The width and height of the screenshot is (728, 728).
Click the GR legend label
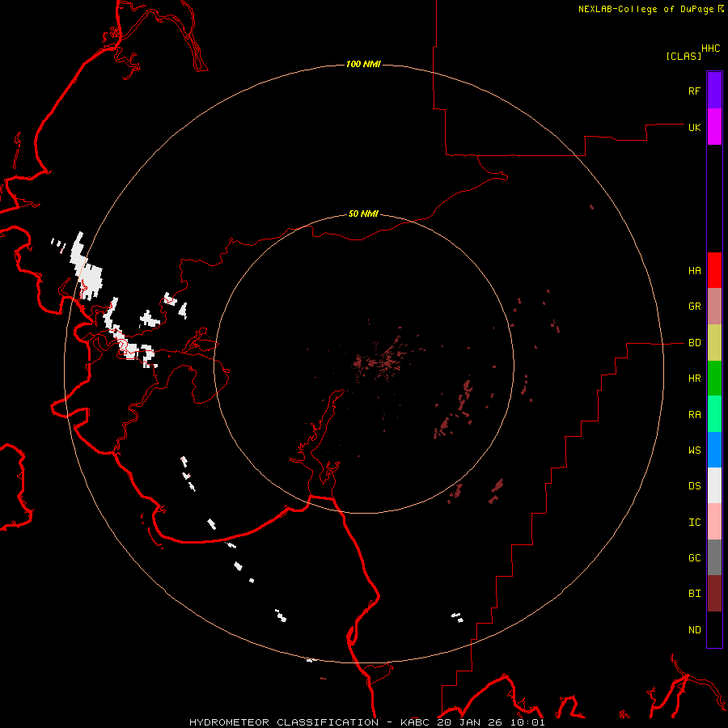pos(694,307)
